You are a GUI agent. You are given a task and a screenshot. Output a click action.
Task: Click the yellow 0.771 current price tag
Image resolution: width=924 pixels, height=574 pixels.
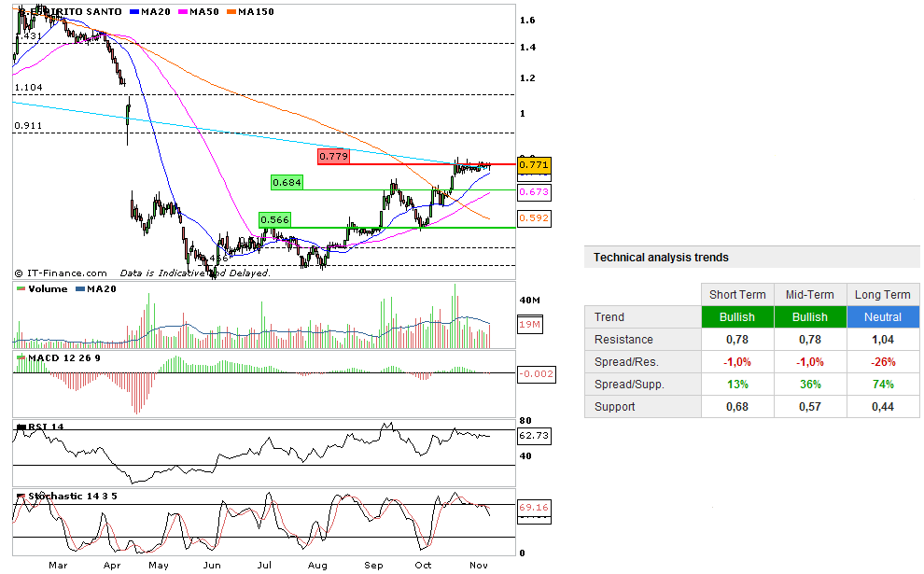pyautogui.click(x=534, y=165)
